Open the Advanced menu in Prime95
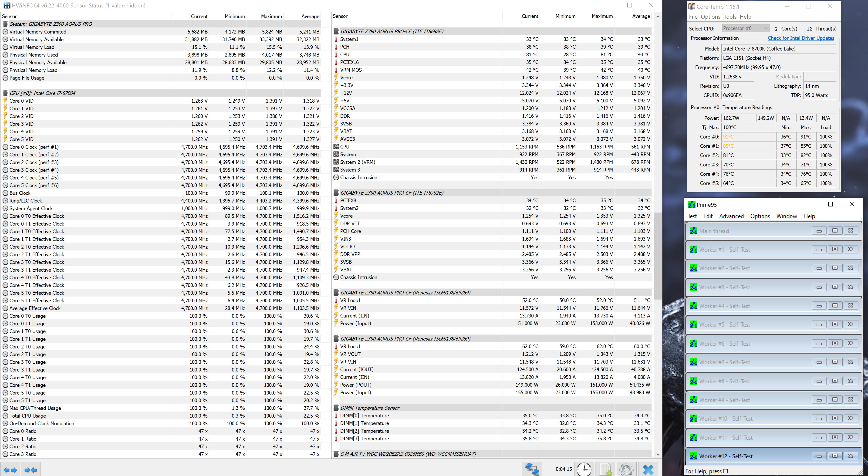The width and height of the screenshot is (868, 476). coord(731,216)
